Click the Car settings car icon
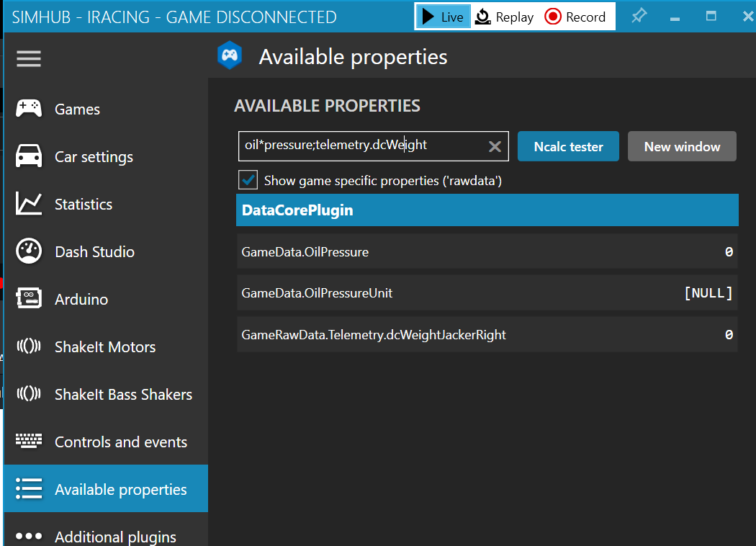 [x=29, y=156]
